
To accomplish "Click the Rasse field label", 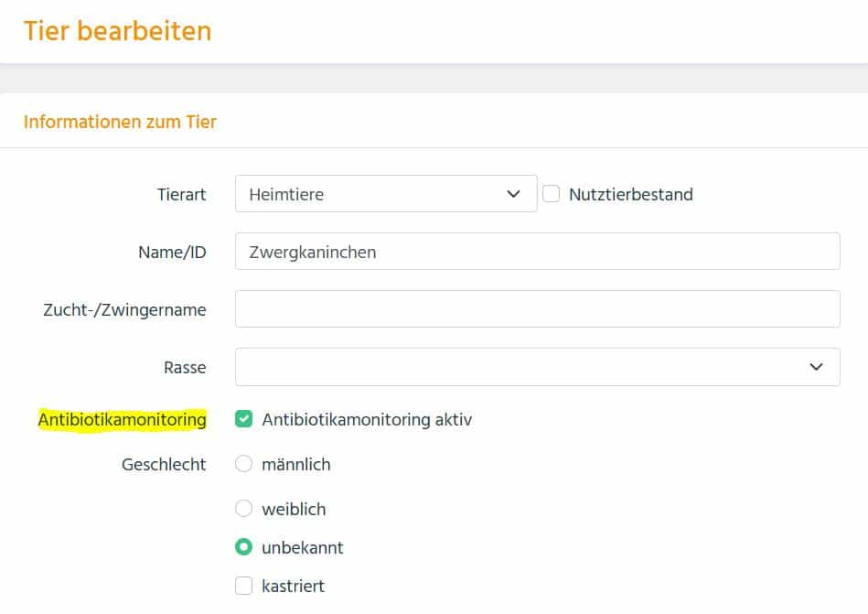I will (x=185, y=368).
